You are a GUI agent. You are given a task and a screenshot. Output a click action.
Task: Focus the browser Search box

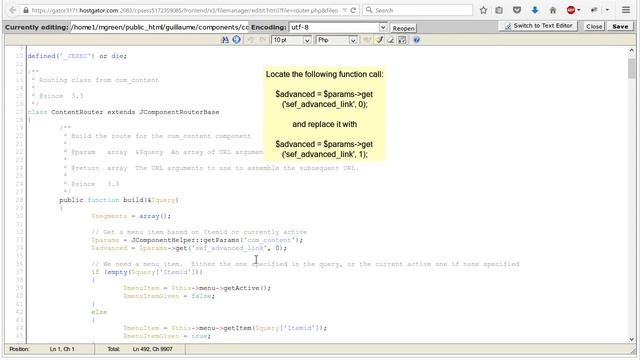pos(418,10)
